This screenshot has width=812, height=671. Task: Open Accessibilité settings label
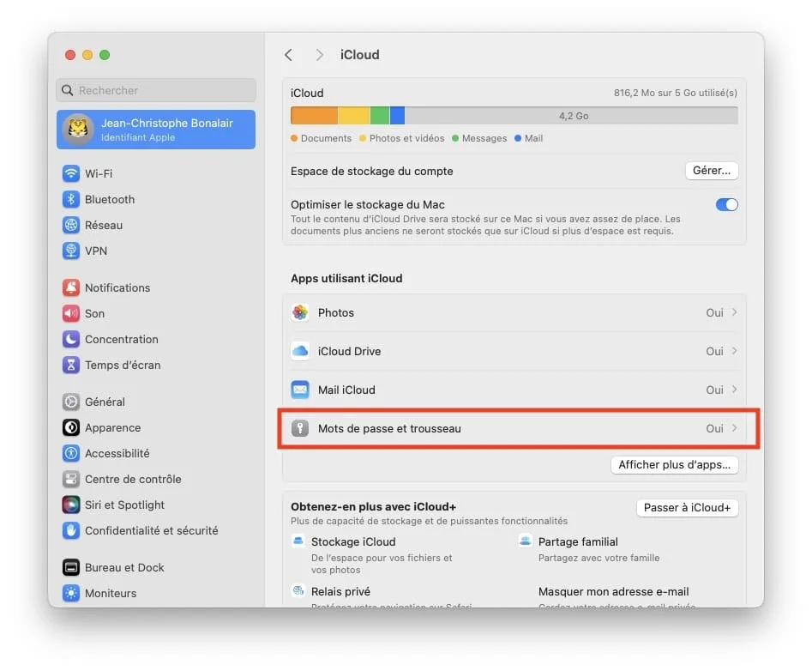(x=117, y=453)
